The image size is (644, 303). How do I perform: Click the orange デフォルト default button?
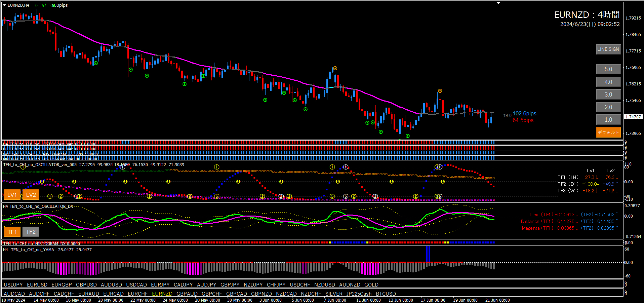tap(608, 132)
